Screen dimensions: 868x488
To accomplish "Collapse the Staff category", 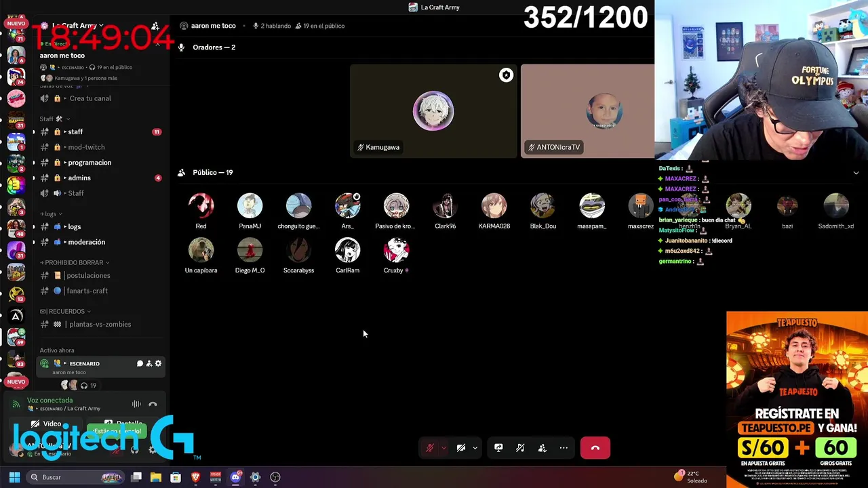I will point(54,119).
